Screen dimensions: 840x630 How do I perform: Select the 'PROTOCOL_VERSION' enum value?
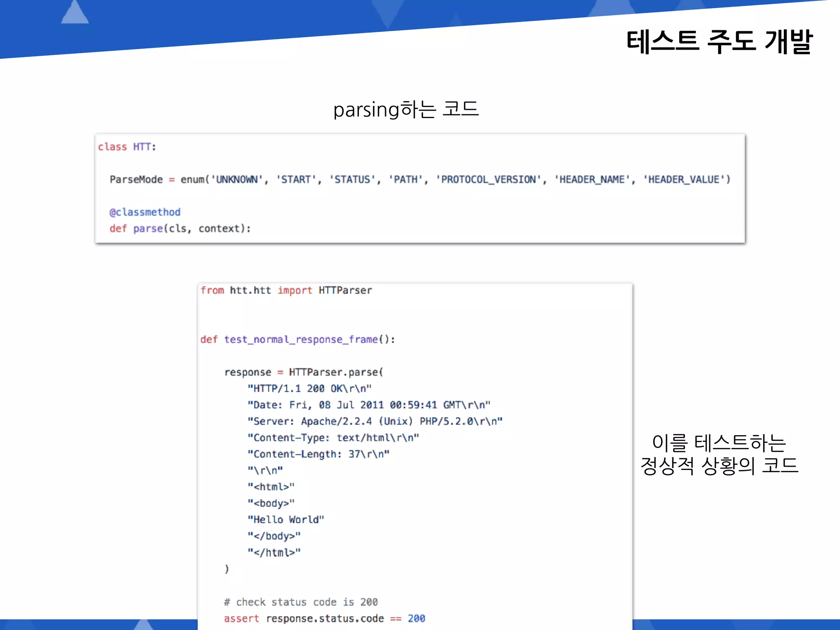[x=488, y=180]
